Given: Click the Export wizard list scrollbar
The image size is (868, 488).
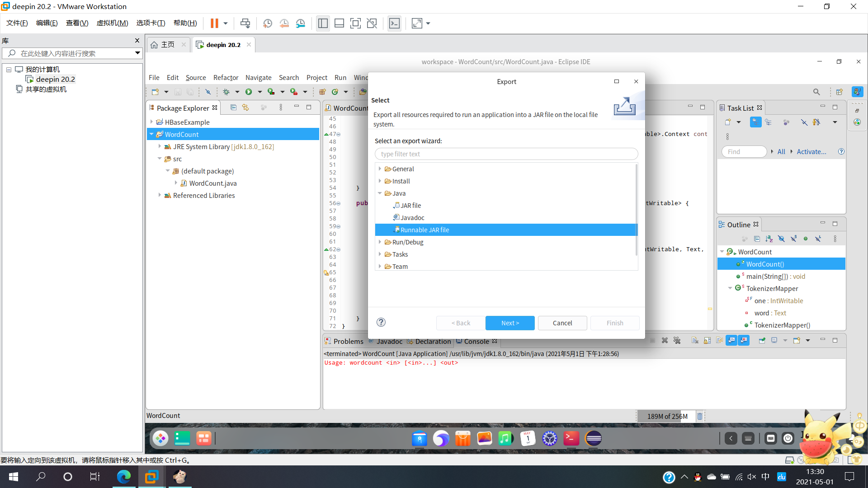Looking at the screenshot, I should pos(637,208).
